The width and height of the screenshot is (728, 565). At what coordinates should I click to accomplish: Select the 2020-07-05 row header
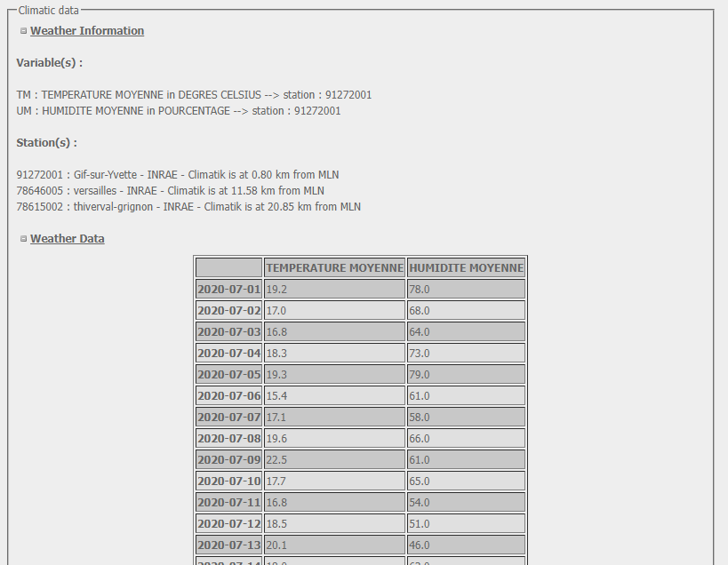(x=229, y=374)
